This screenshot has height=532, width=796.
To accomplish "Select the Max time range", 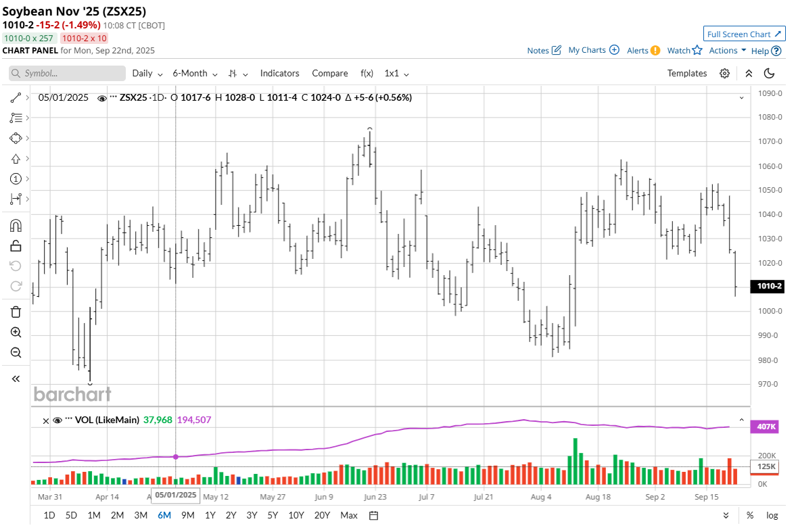I will pos(349,516).
